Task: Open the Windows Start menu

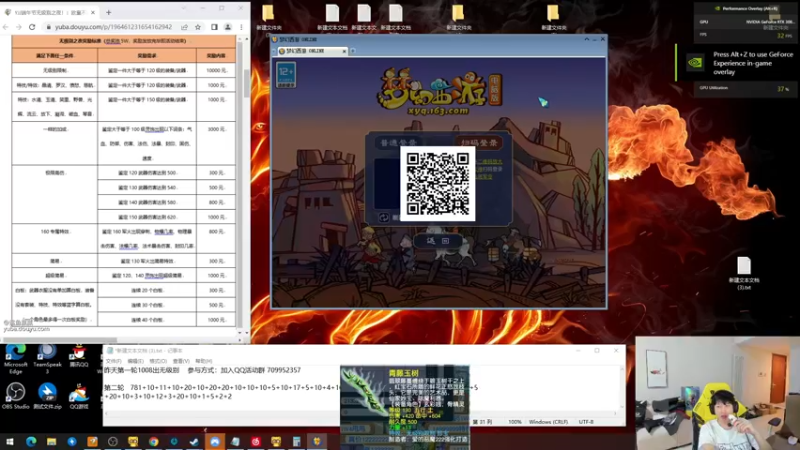Action: [x=10, y=441]
